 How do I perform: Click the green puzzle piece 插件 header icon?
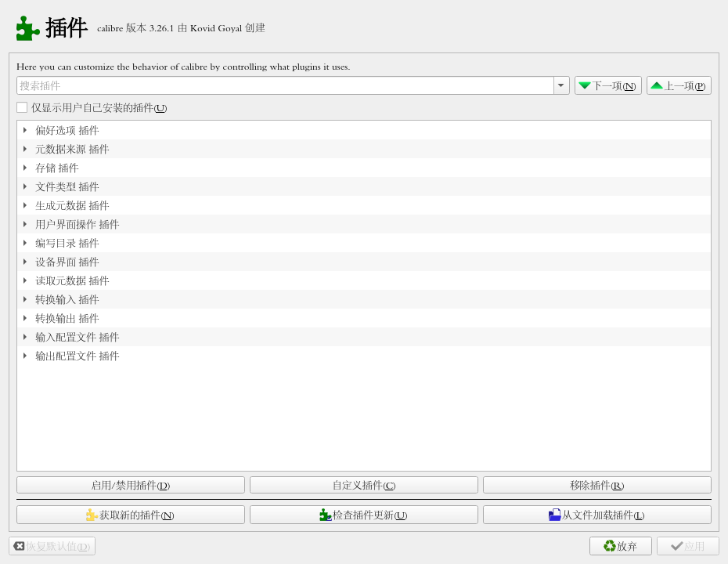click(27, 28)
